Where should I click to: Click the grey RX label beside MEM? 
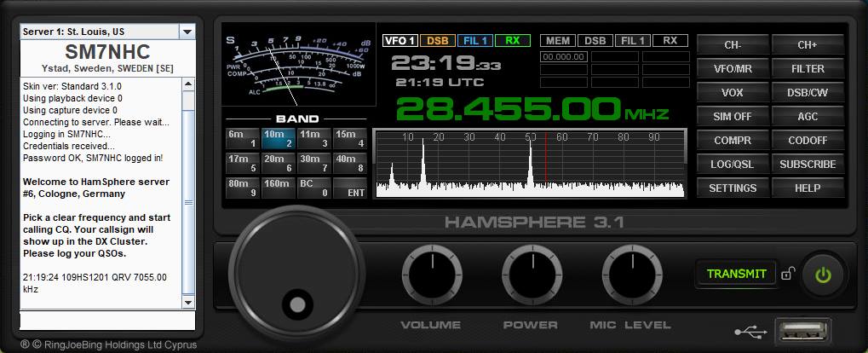point(670,40)
